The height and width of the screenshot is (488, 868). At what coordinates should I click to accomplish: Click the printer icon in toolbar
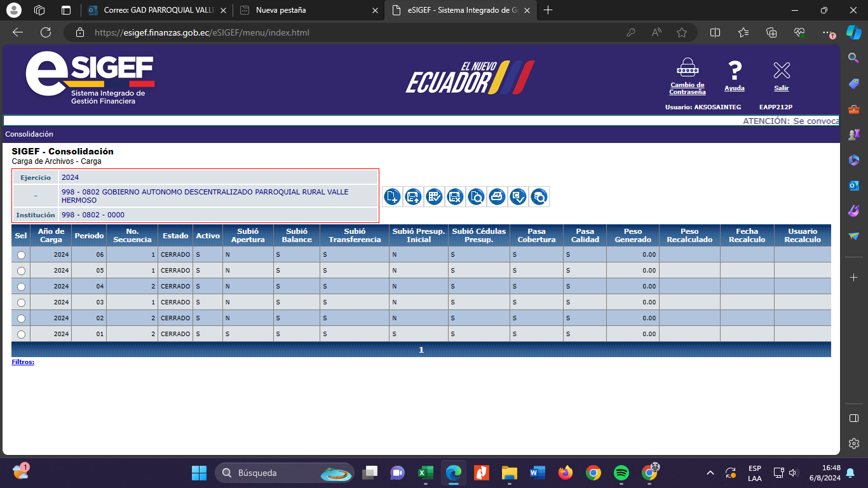497,197
